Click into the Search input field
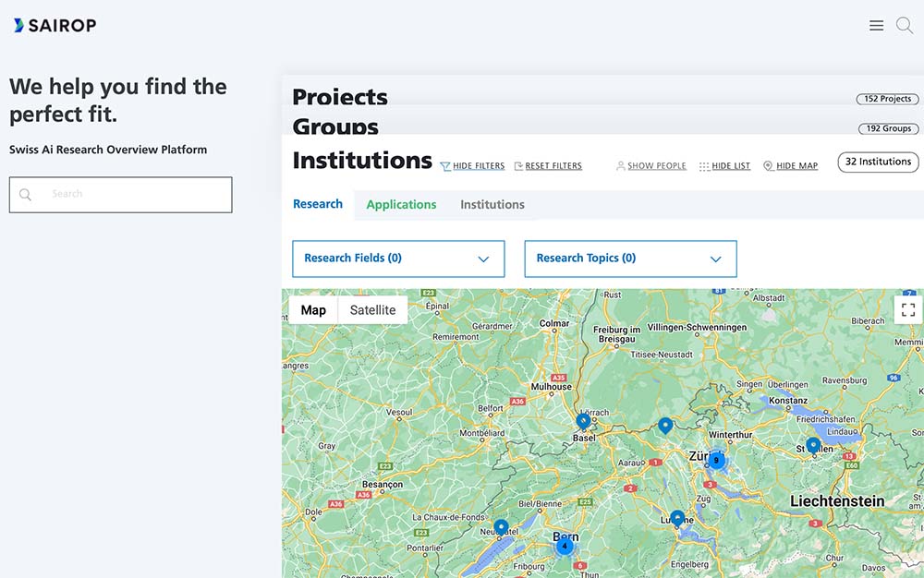This screenshot has width=924, height=578. (x=121, y=195)
